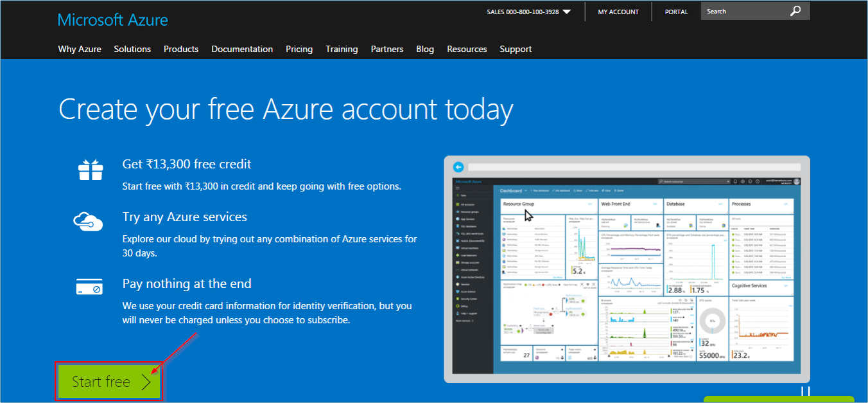Open the Documentation menu item
This screenshot has width=868, height=403.
click(x=242, y=49)
